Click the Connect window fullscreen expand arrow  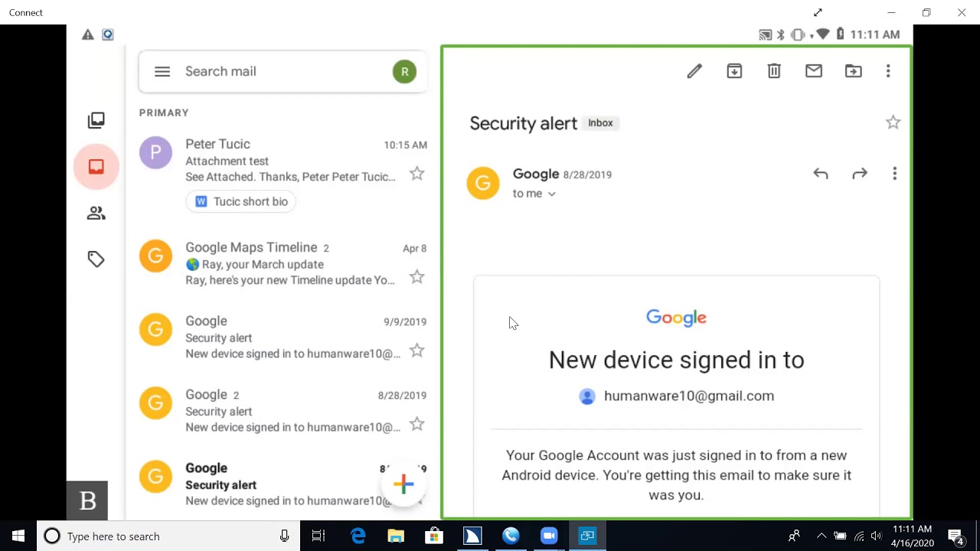(x=818, y=12)
